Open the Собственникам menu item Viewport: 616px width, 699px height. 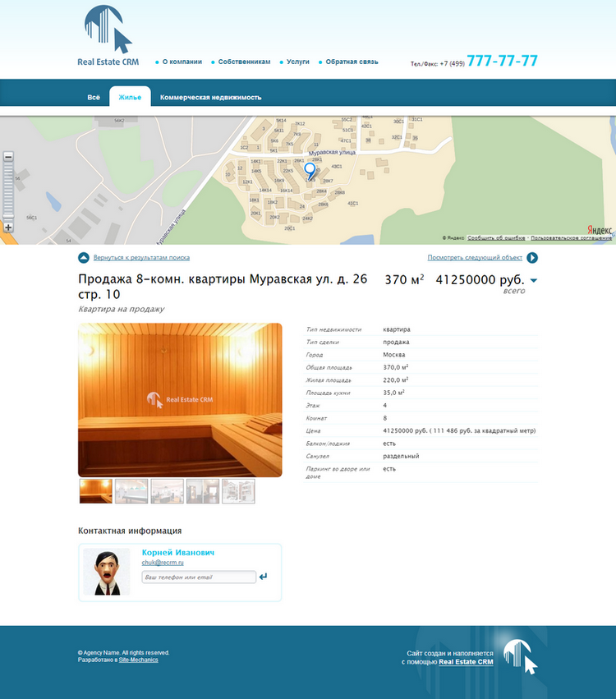244,62
